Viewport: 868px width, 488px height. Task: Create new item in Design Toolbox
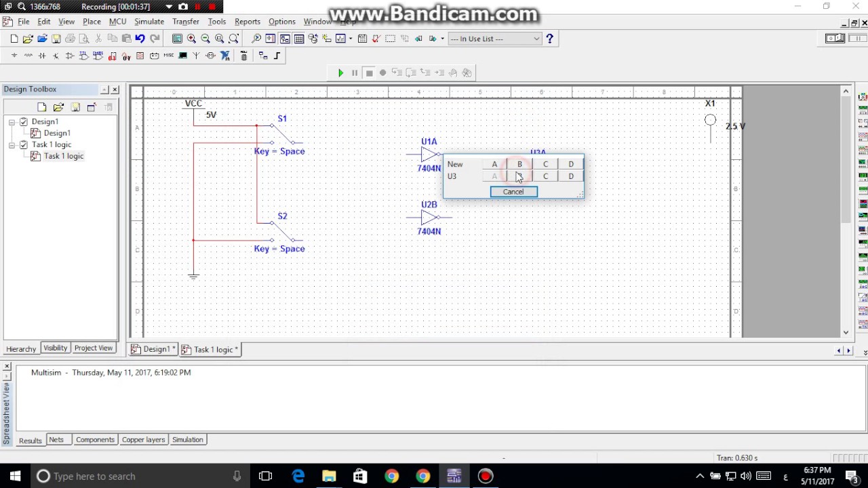(42, 107)
